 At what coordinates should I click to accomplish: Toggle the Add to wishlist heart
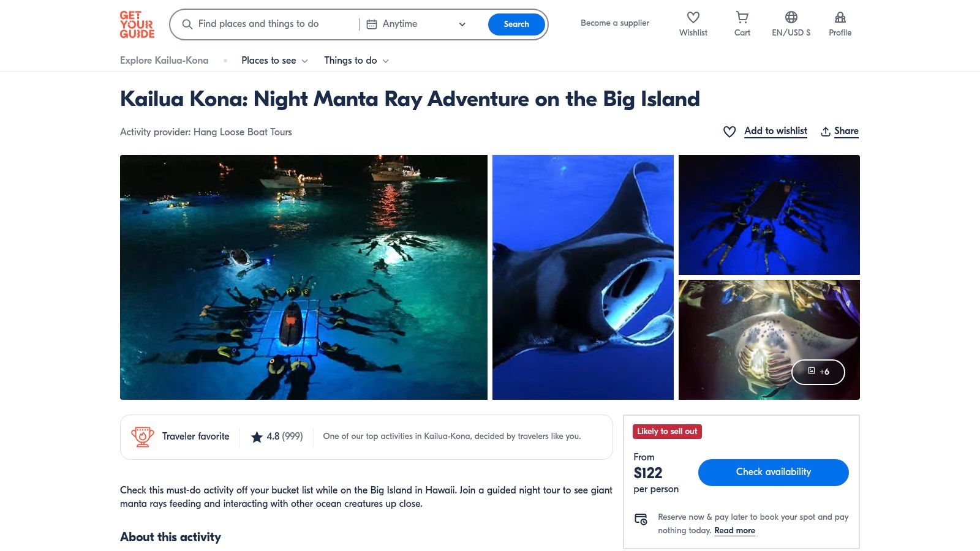pyautogui.click(x=729, y=132)
